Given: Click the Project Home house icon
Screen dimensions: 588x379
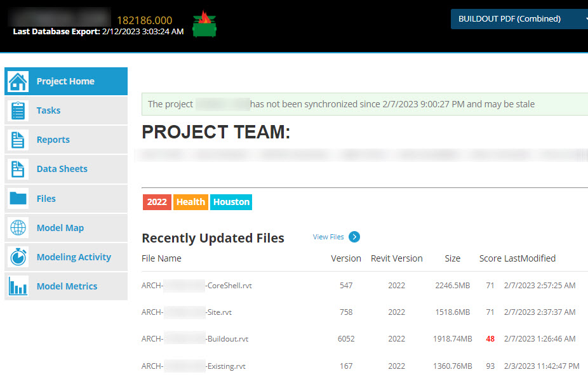Looking at the screenshot, I should tap(18, 82).
